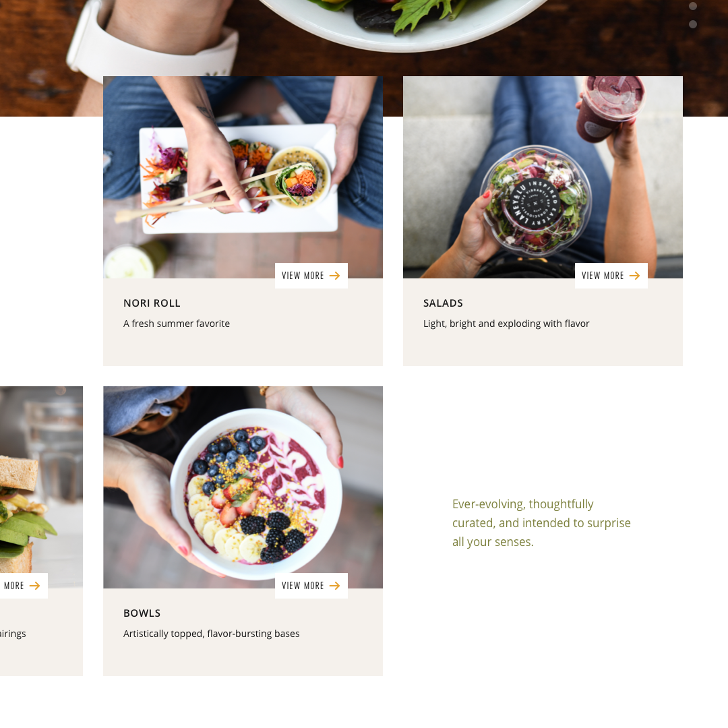Select the lower slider pagination dot
The image size is (728, 728).
click(x=693, y=24)
